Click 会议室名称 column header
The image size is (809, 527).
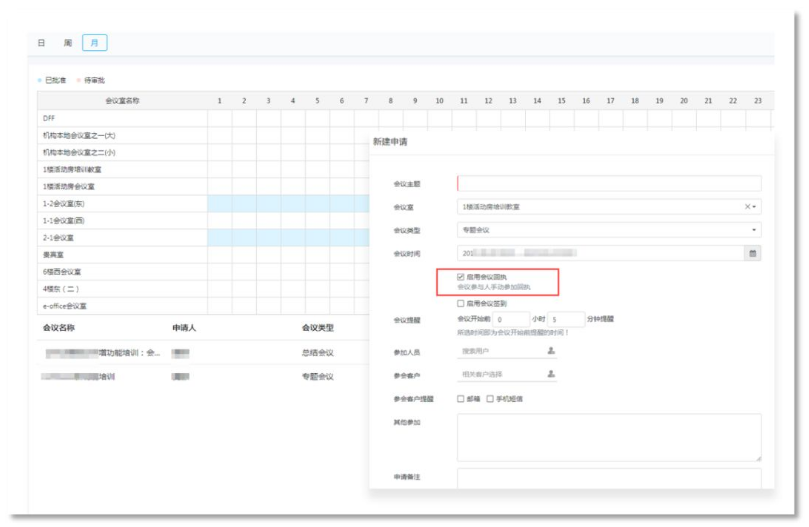point(122,101)
